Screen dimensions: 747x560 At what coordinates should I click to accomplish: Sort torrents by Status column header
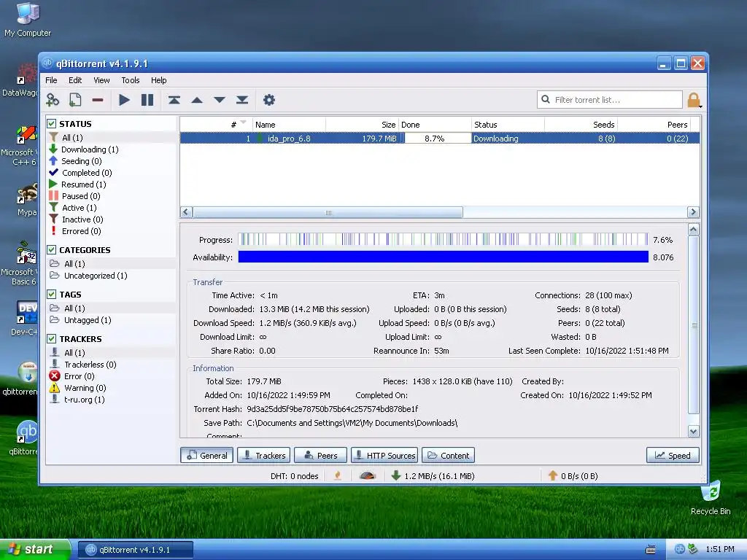(508, 124)
